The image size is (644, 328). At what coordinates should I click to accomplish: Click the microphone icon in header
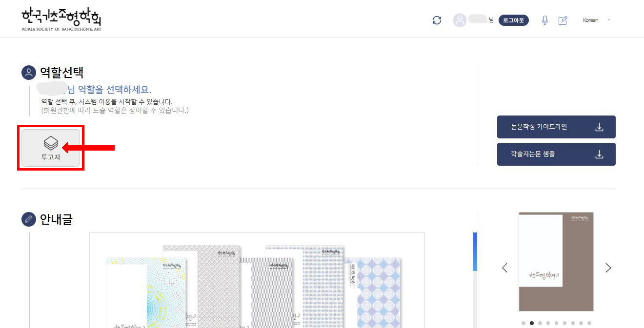(545, 20)
